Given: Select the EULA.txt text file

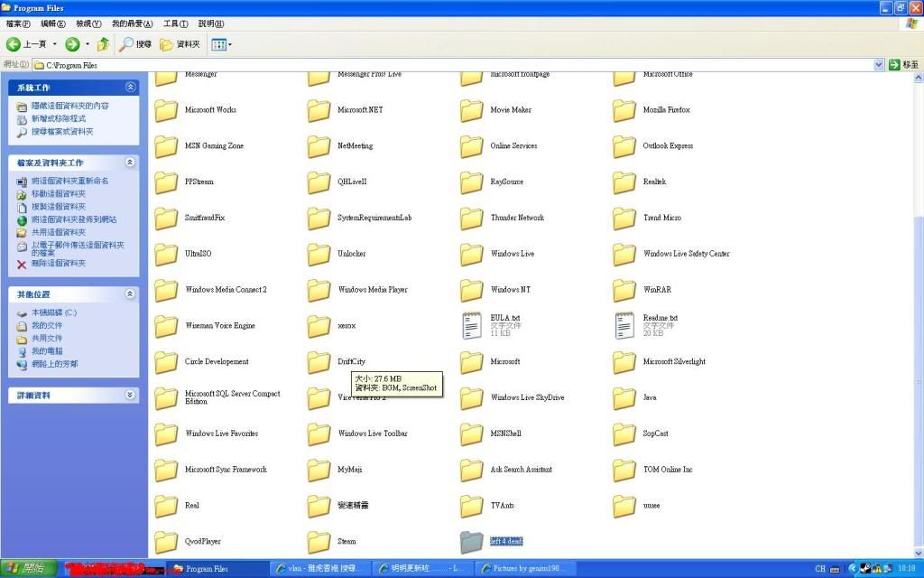Looking at the screenshot, I should (473, 325).
